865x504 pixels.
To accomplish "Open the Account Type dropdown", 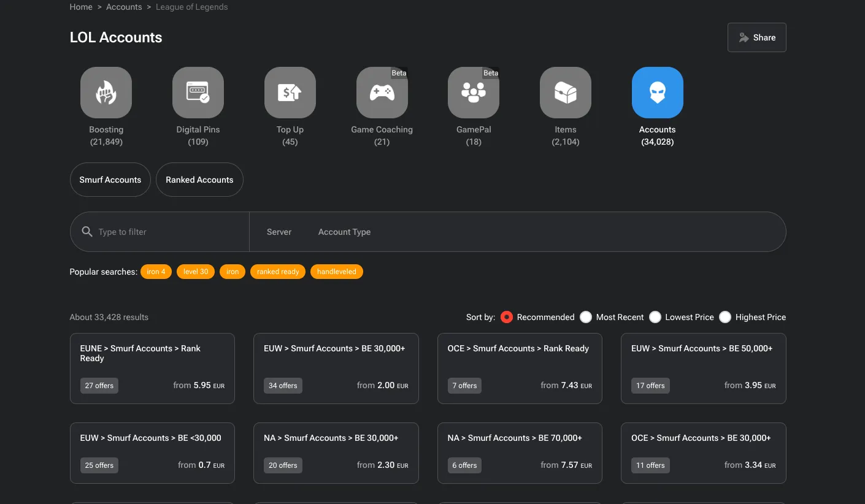I will 344,232.
